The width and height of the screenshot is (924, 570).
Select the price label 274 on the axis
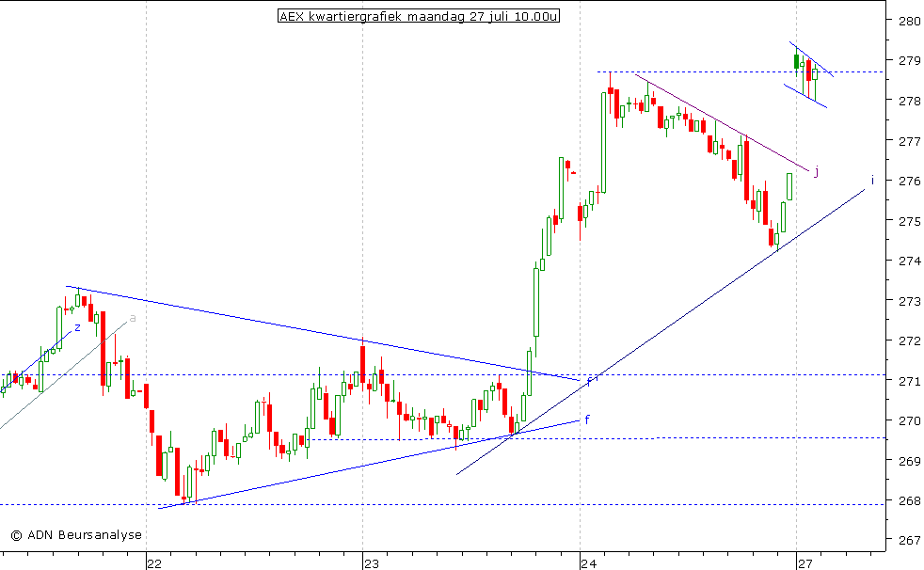909,261
